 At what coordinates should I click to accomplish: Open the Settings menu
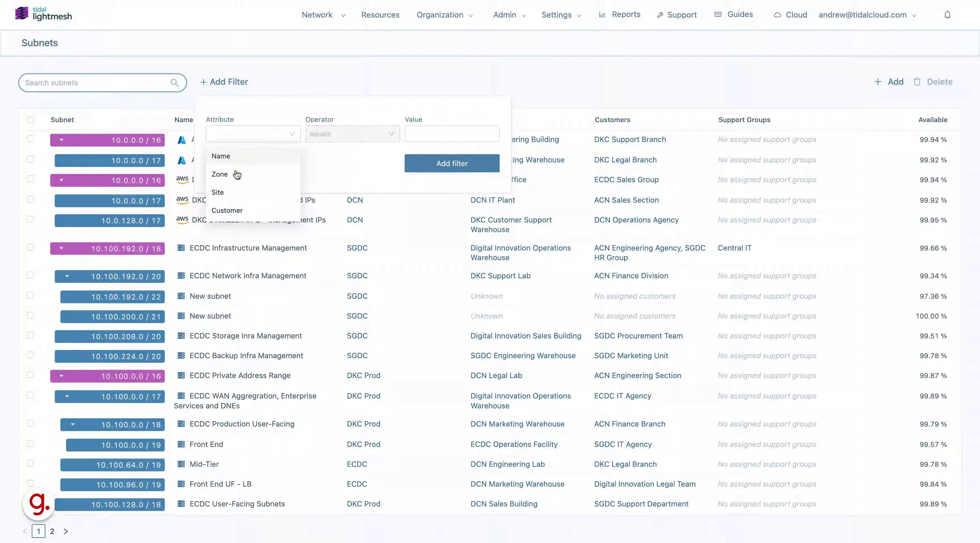(561, 15)
